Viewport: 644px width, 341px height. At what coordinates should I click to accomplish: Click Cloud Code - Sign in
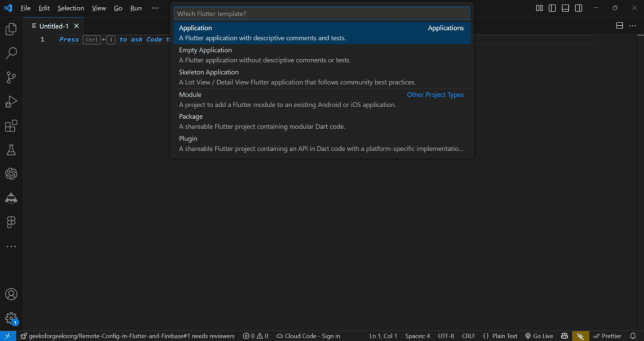pos(308,336)
